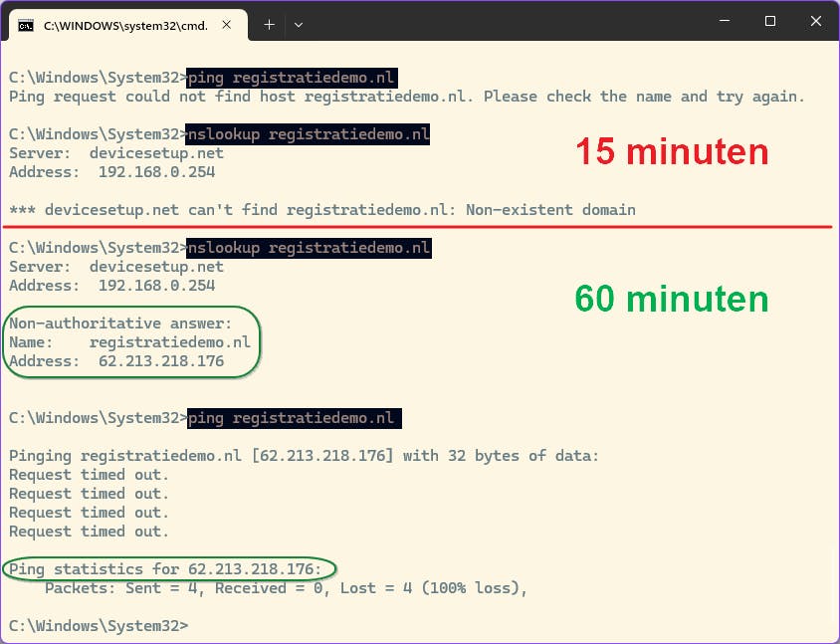
Task: Click the first highlighted nslookup command
Action: coord(309,134)
